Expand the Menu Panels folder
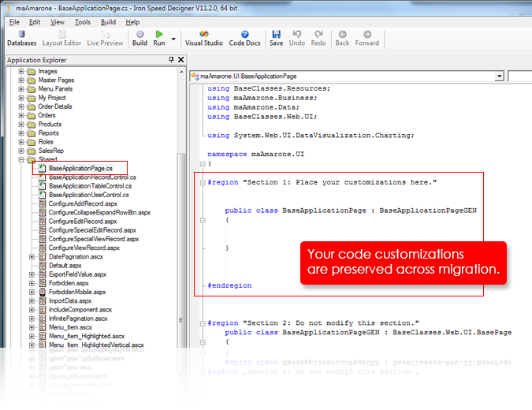Viewport: 532px width, 410px height. click(x=21, y=89)
